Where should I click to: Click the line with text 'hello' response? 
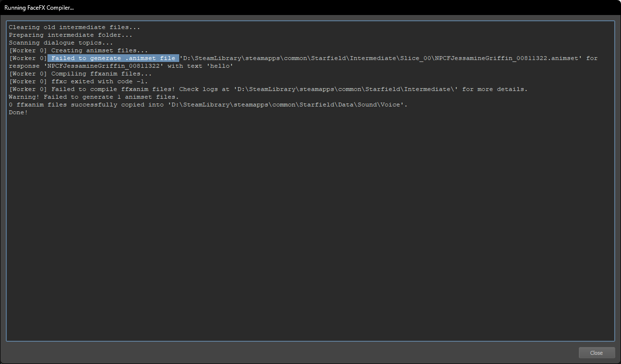(121, 66)
